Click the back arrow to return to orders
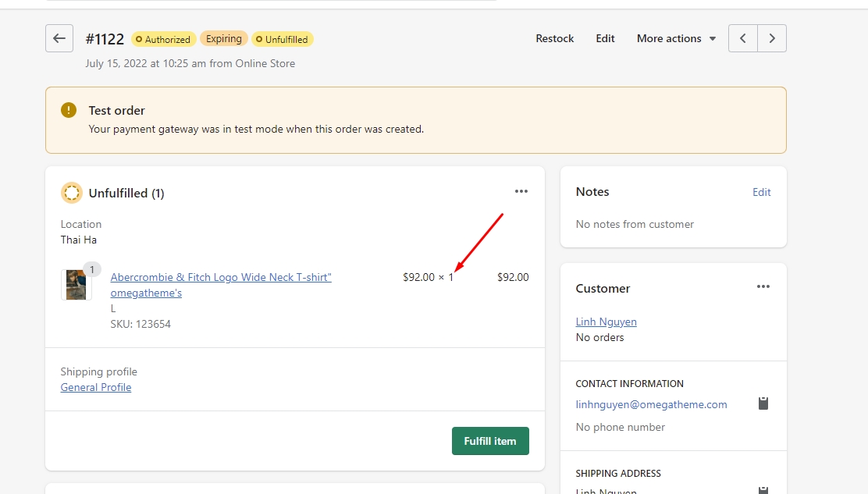Viewport: 868px width, 494px height. (x=59, y=38)
